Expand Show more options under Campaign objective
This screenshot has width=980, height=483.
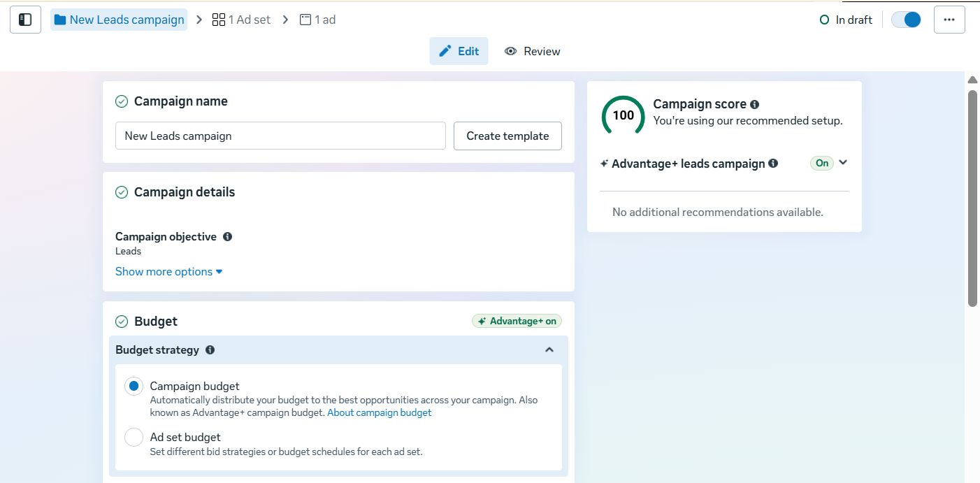tap(168, 271)
